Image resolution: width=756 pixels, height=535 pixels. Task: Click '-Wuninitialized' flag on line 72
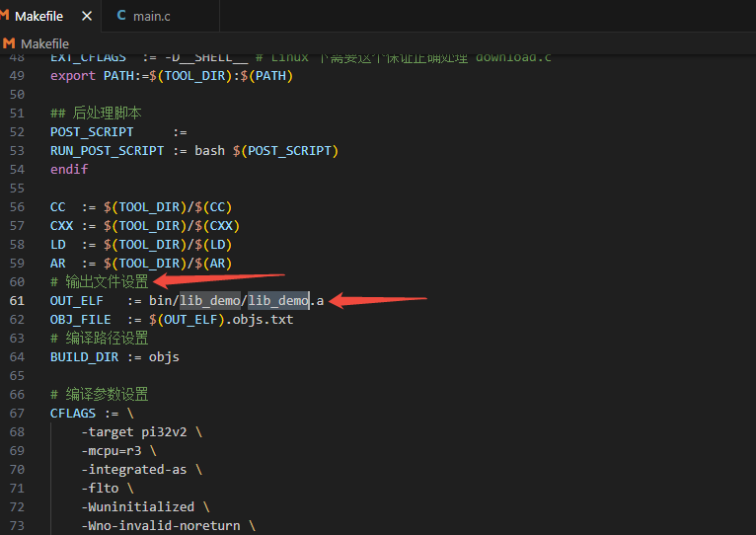point(138,507)
